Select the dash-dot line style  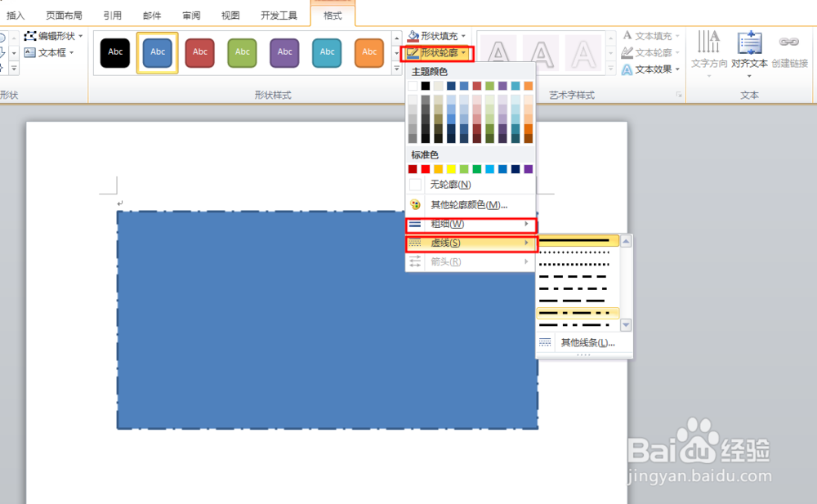click(x=578, y=288)
